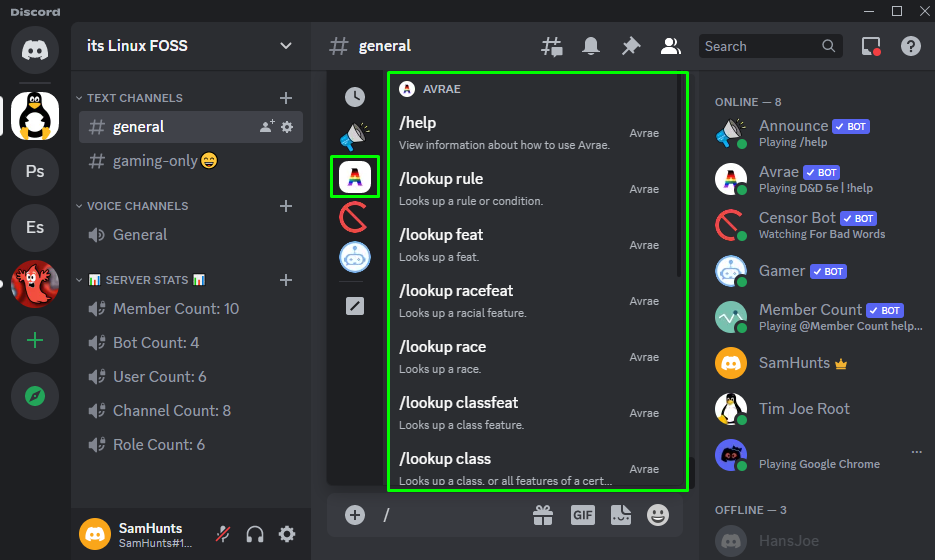
Task: Show pinned messages
Action: [630, 47]
